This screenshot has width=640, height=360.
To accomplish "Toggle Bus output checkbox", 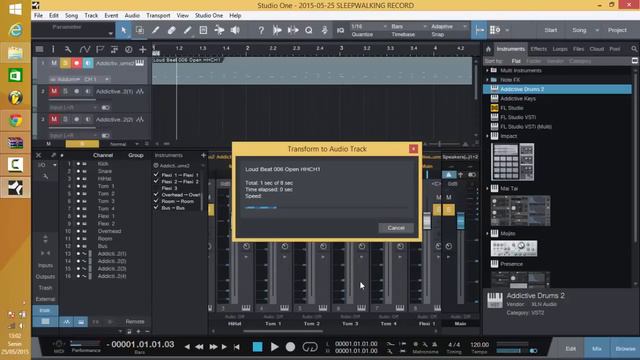I will 156,208.
